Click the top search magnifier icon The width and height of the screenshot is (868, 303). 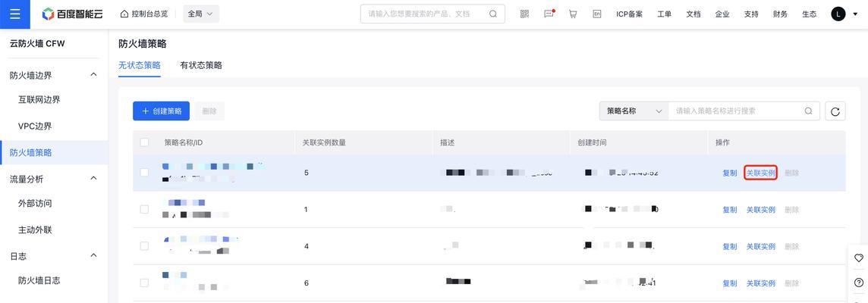(x=492, y=14)
